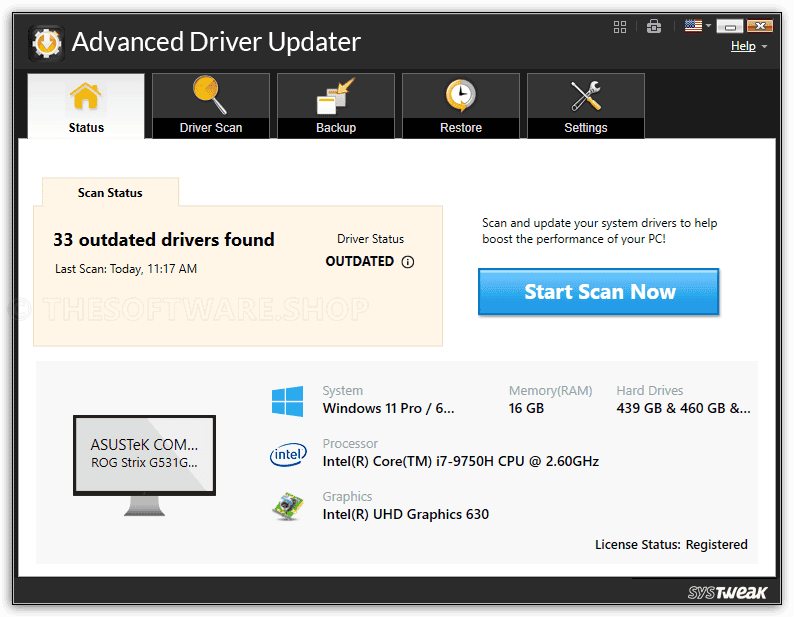Click the Start Scan Now button
Viewport: 794px width, 617px height.
click(x=599, y=292)
